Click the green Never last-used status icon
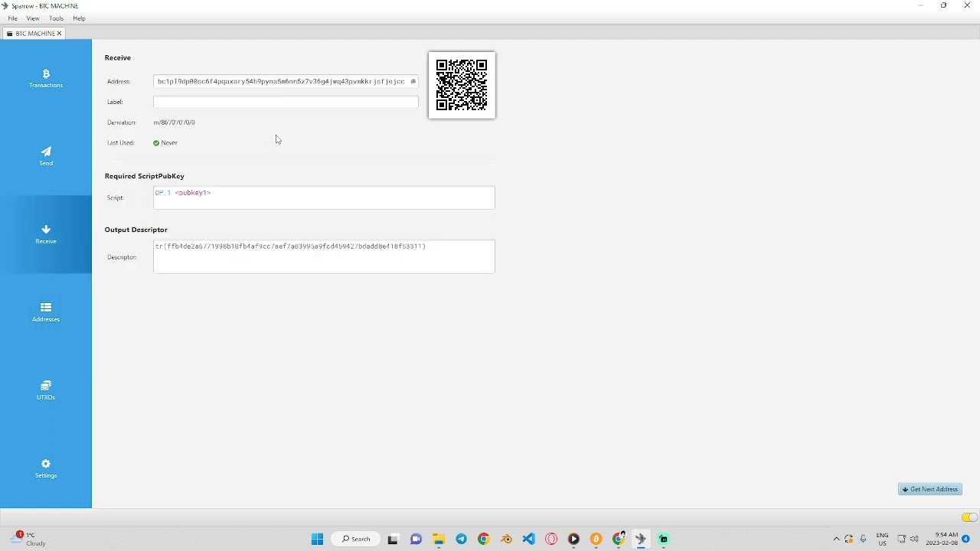This screenshot has width=980, height=551. click(x=156, y=143)
